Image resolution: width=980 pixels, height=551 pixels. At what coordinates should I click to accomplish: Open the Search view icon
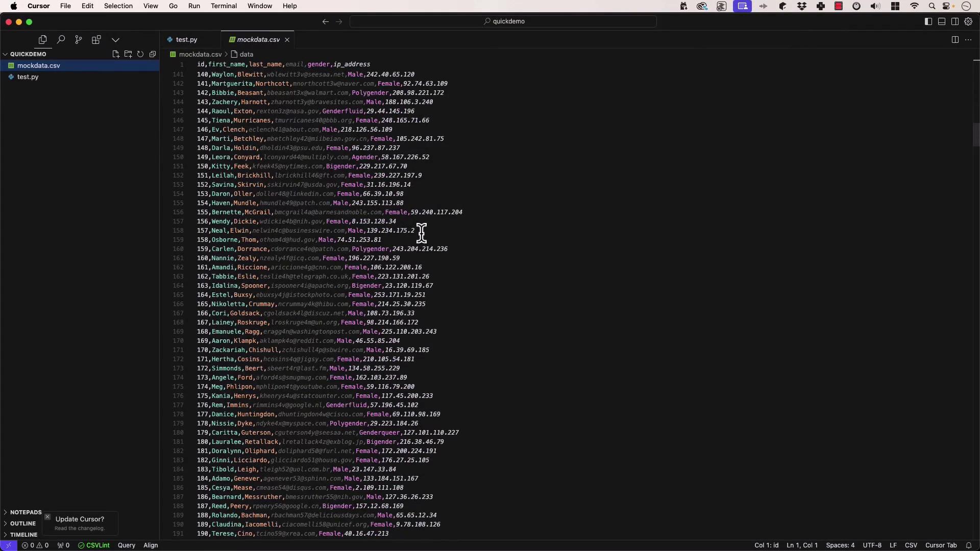pos(61,40)
